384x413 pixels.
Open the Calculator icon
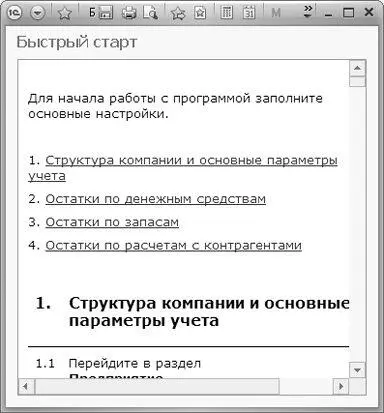click(227, 13)
